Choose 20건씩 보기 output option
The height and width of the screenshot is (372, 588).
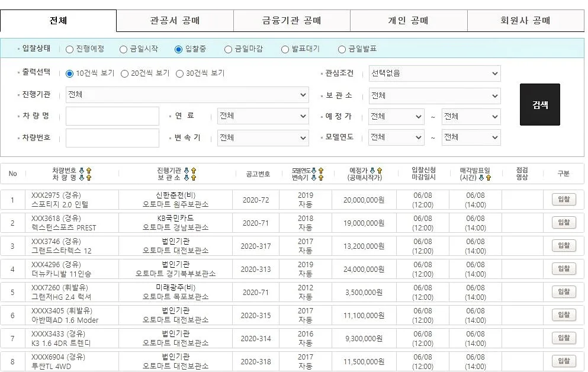124,74
